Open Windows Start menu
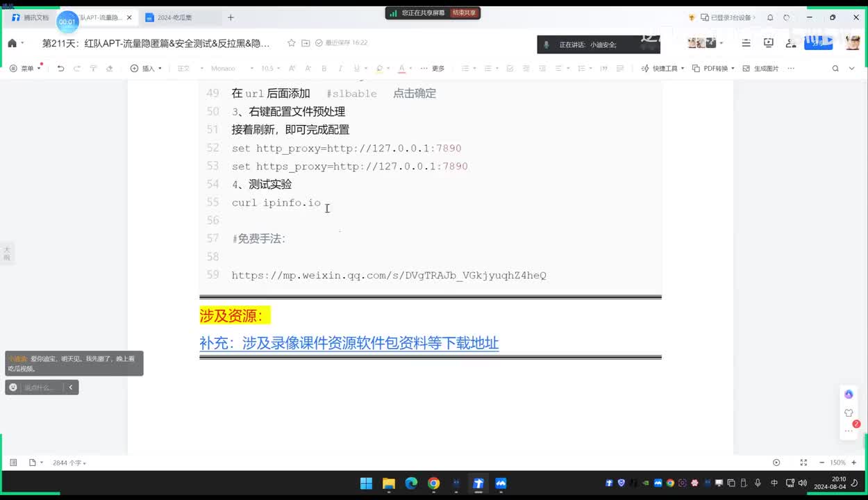Viewport: 868px width, 500px height. coord(366,483)
